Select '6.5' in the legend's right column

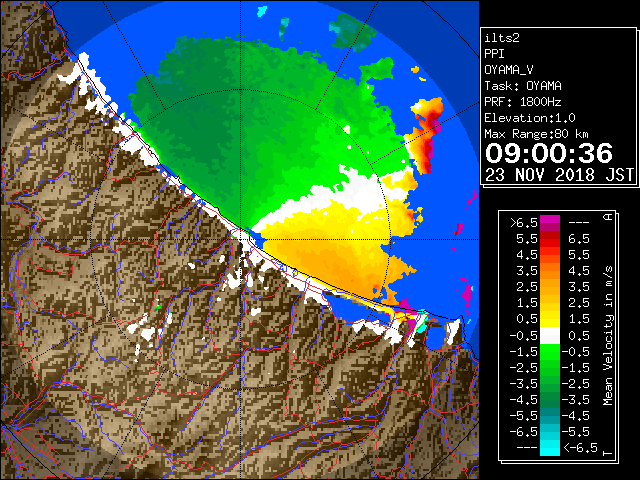[579, 239]
